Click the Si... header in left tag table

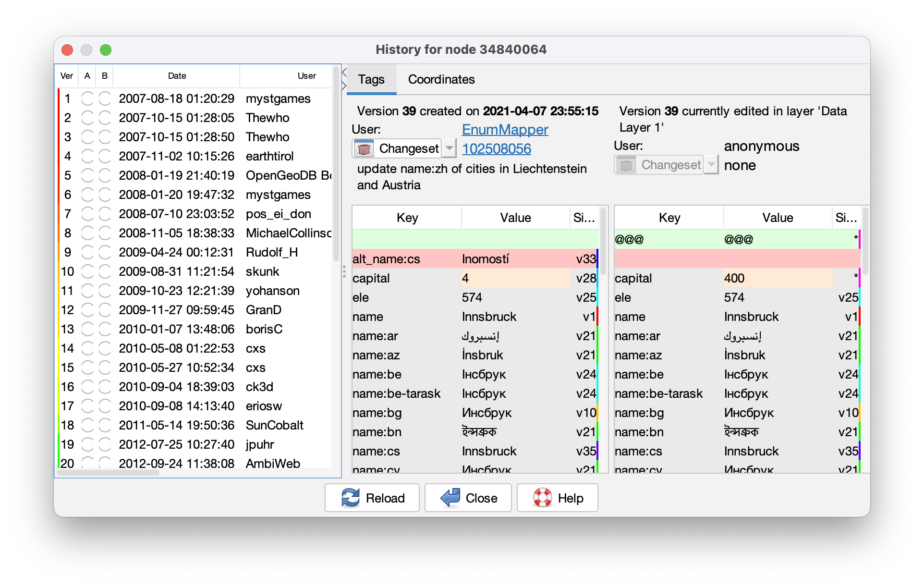584,218
